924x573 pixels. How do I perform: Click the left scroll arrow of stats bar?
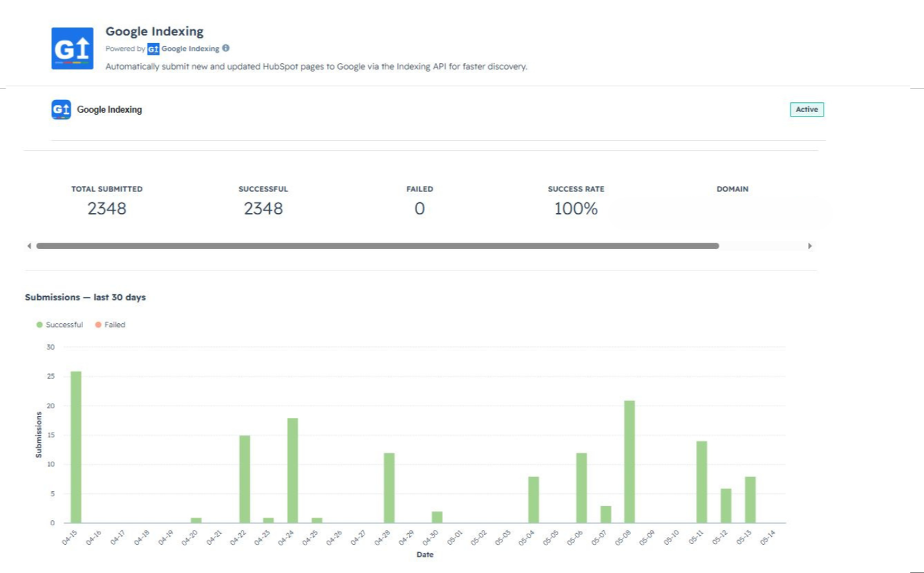[x=29, y=246]
